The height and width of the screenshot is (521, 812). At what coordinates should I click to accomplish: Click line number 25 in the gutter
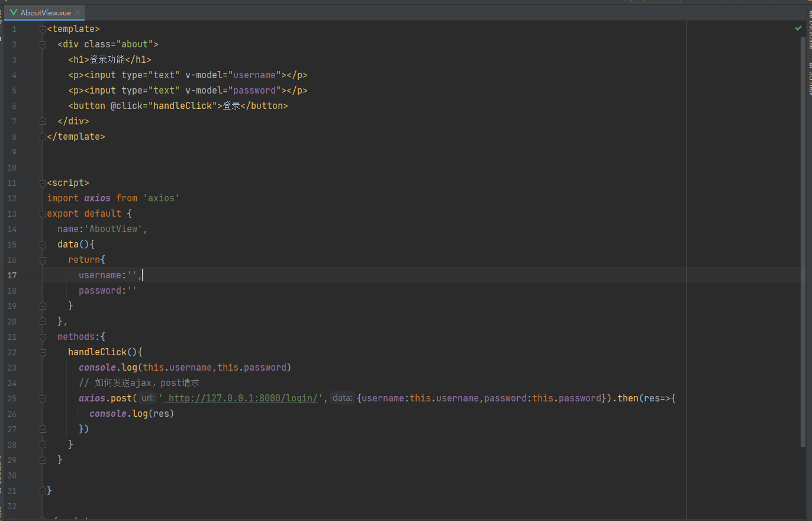12,398
